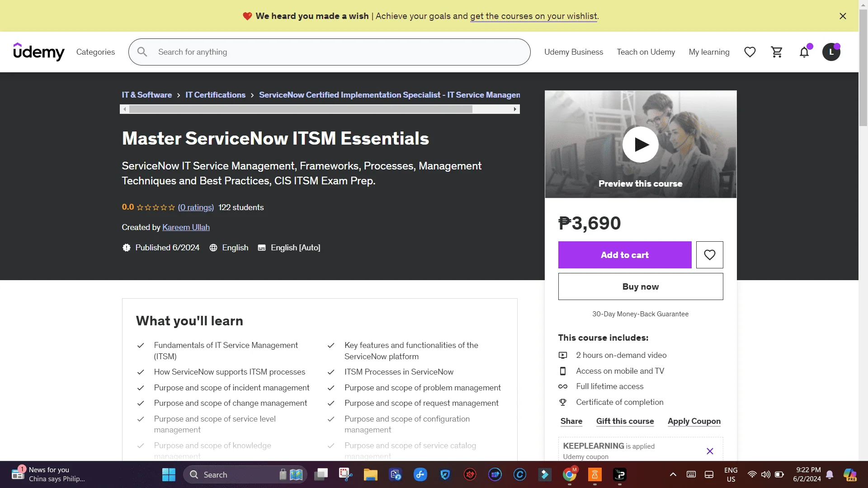Click breadcrumb scrollbar right arrow
The width and height of the screenshot is (868, 488).
coord(515,109)
